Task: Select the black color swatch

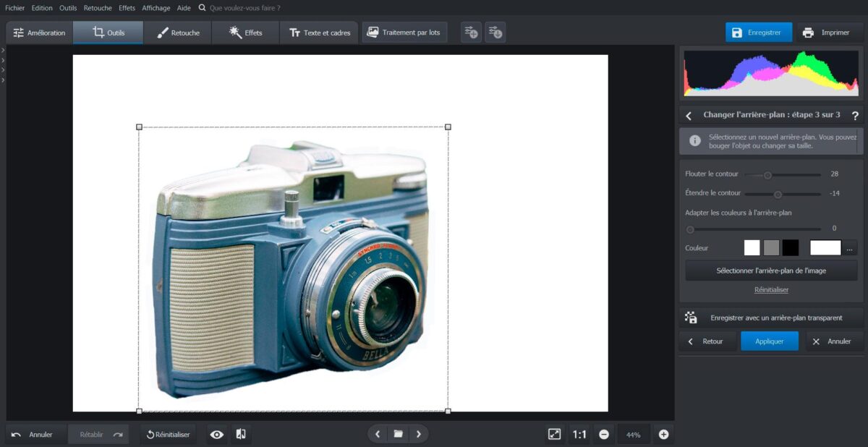Action: (790, 248)
